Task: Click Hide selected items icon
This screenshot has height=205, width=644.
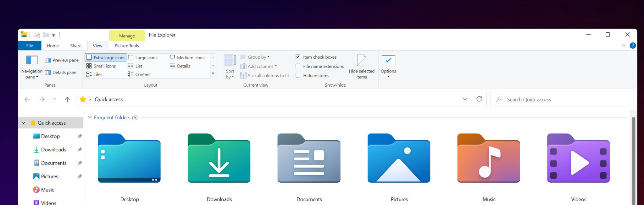Action: (x=362, y=60)
